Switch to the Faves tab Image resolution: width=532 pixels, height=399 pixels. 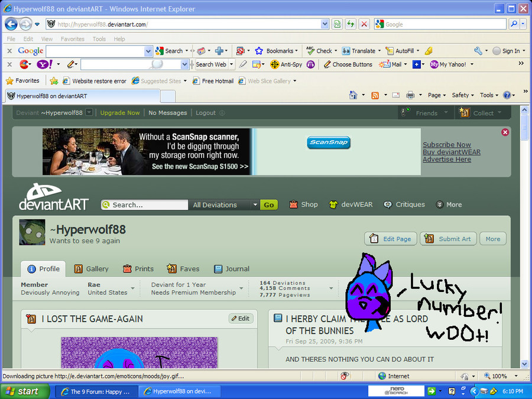pyautogui.click(x=183, y=269)
